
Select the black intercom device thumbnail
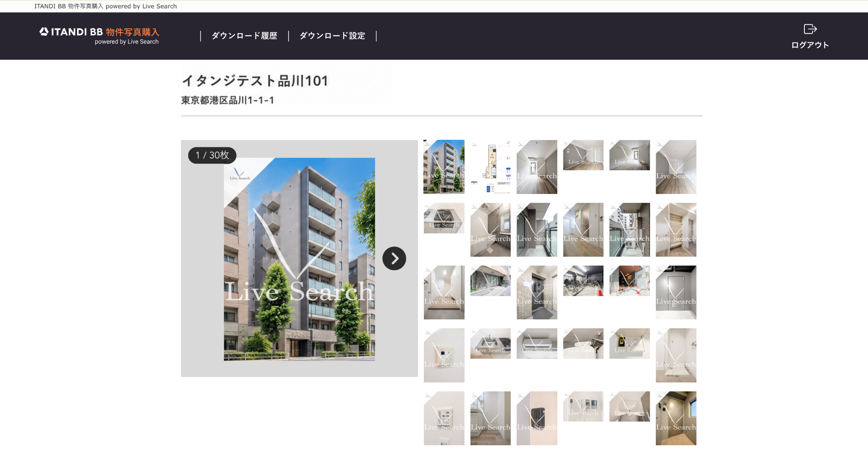[537, 418]
